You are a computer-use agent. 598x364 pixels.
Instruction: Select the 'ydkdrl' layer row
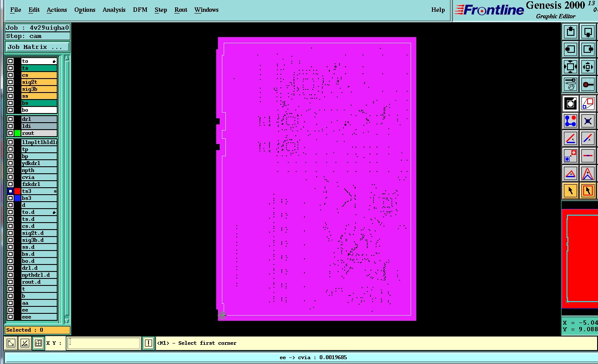click(39, 163)
